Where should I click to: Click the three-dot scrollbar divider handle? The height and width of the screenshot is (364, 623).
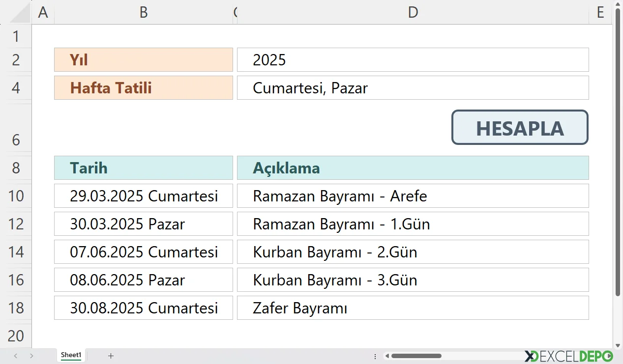375,355
